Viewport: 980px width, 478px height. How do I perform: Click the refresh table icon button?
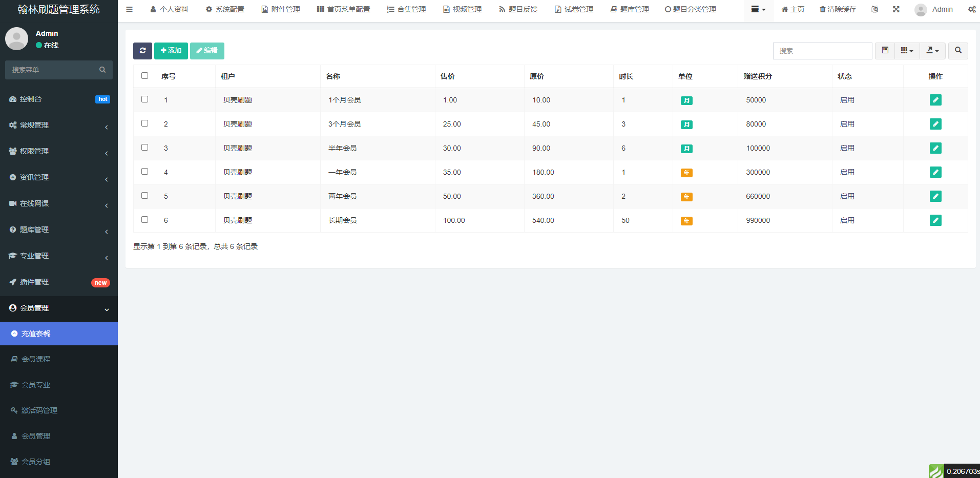(x=142, y=51)
